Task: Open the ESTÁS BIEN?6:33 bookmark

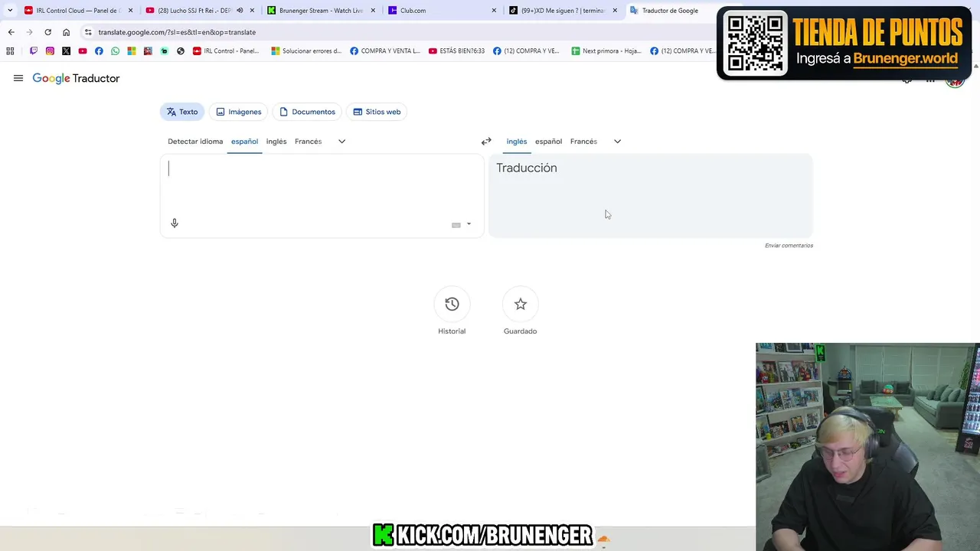Action: pos(457,51)
